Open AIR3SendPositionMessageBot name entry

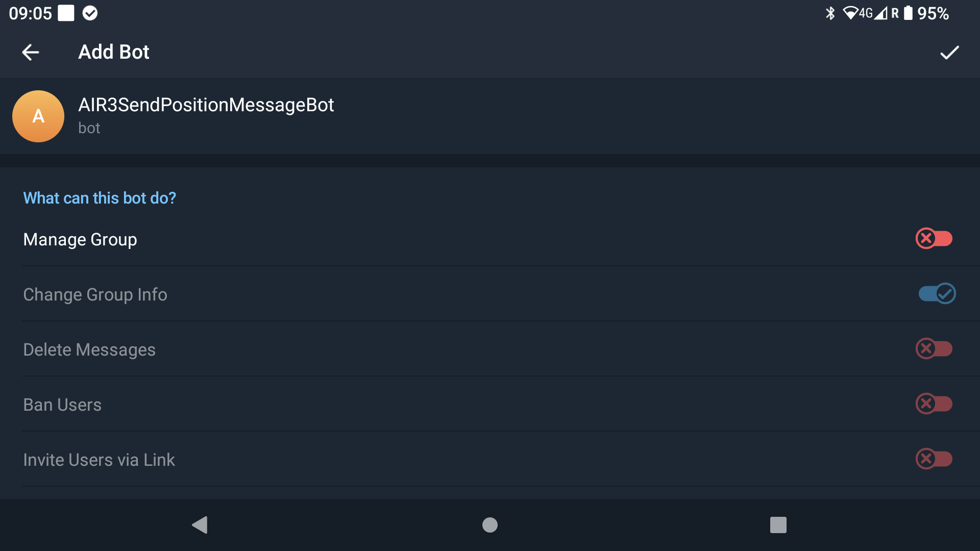[206, 105]
